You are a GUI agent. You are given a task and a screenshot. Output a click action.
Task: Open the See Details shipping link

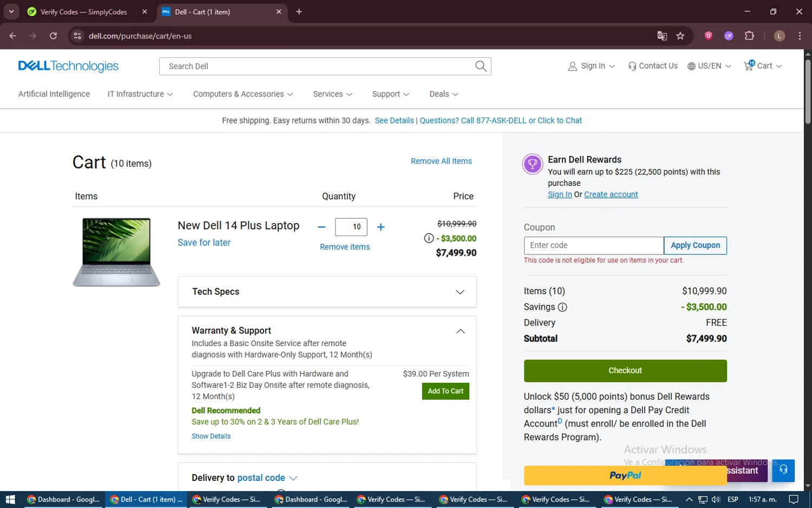[394, 121]
